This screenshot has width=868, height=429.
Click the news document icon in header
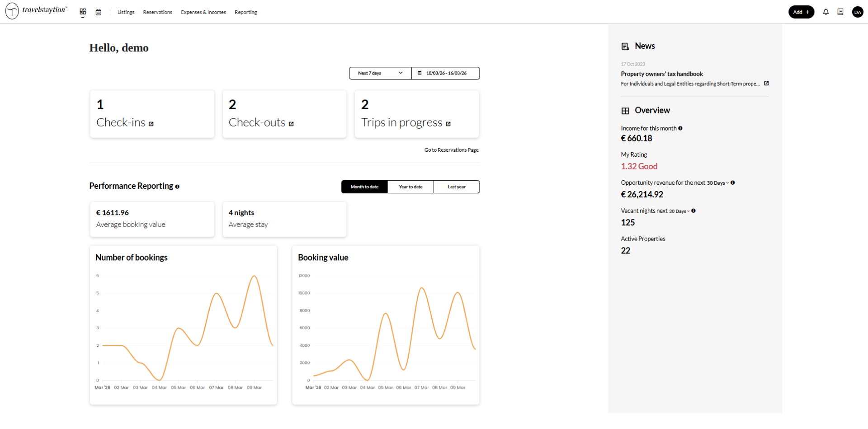840,12
